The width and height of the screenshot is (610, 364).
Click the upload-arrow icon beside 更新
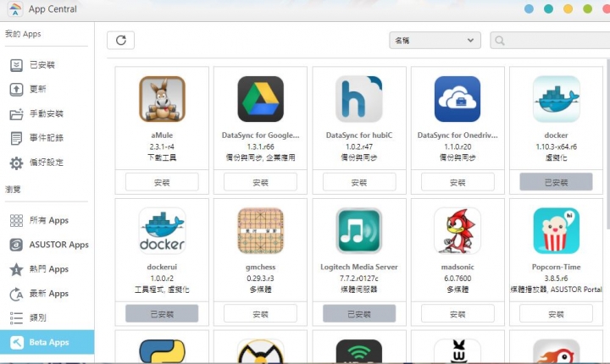[16, 90]
